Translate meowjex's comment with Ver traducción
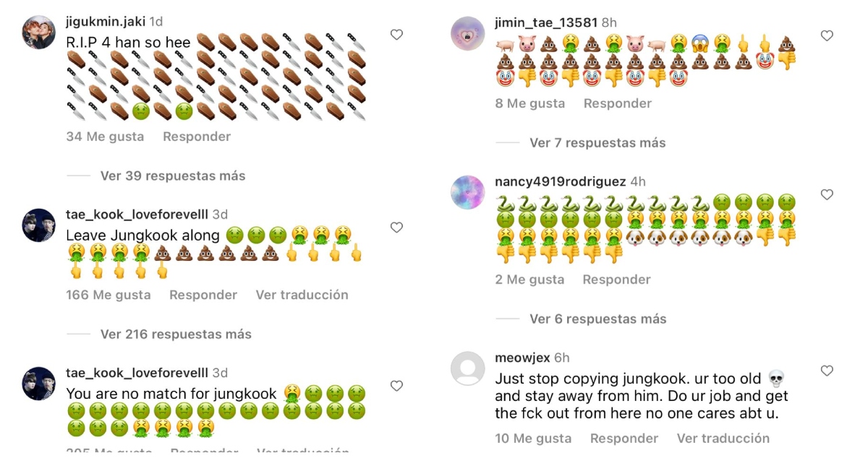The image size is (868, 461). point(723,439)
